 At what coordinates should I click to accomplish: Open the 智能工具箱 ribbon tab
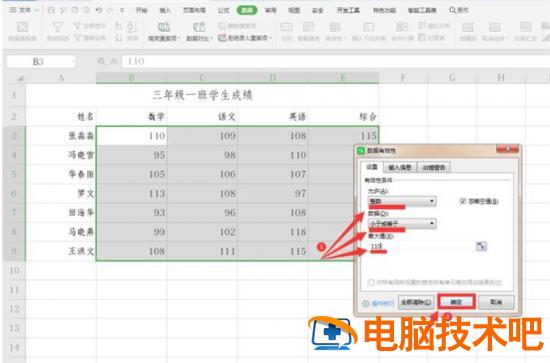pyautogui.click(x=422, y=10)
